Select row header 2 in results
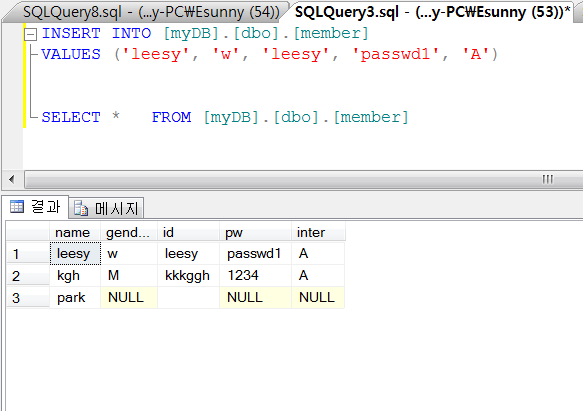583x411 pixels. 28,276
